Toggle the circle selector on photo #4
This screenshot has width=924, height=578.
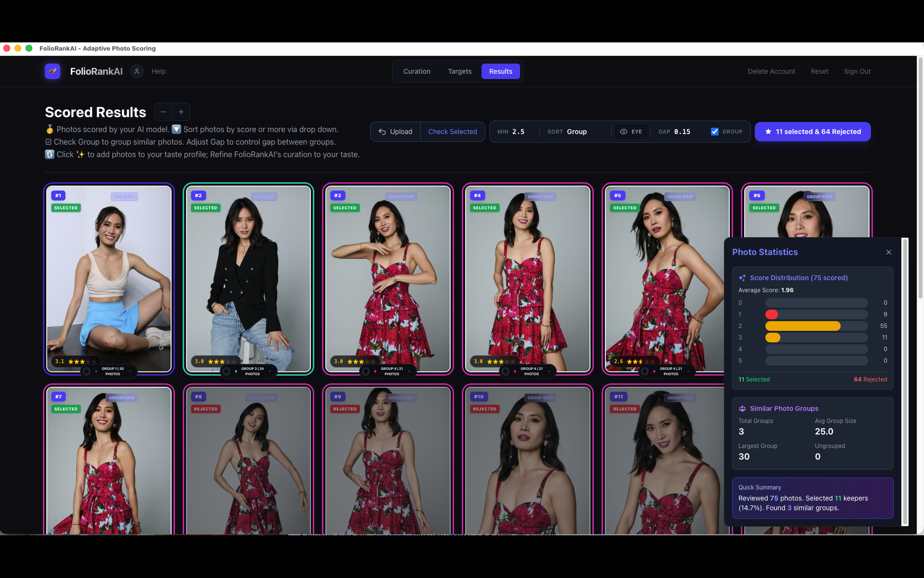tap(506, 371)
